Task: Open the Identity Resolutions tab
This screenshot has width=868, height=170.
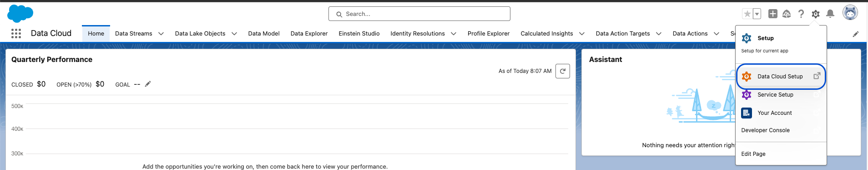Action: [x=418, y=33]
